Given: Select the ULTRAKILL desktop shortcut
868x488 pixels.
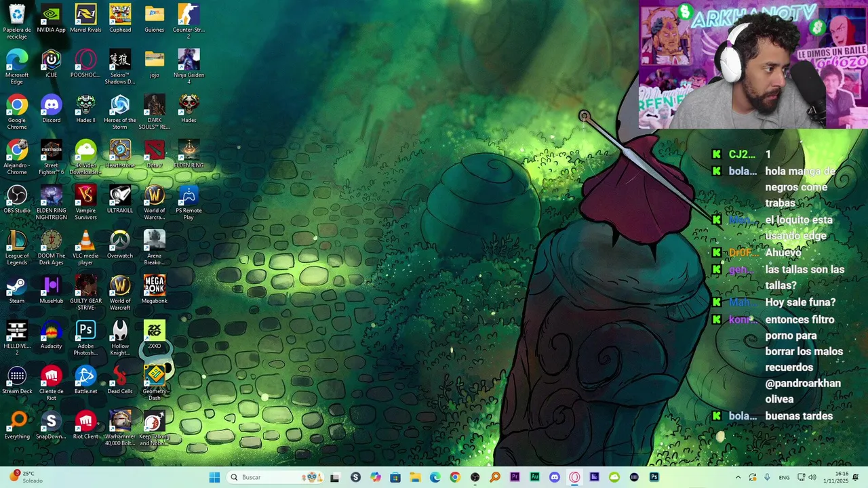Looking at the screenshot, I should pos(120,199).
